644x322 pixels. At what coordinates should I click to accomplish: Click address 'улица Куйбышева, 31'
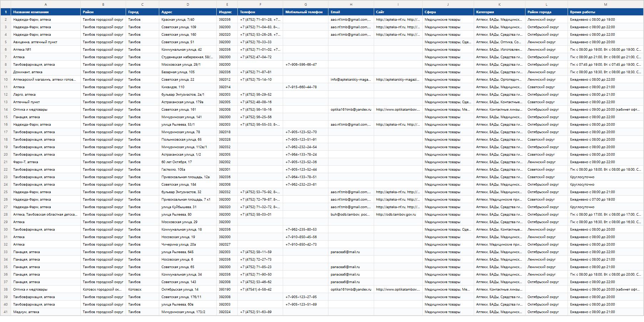point(188,207)
